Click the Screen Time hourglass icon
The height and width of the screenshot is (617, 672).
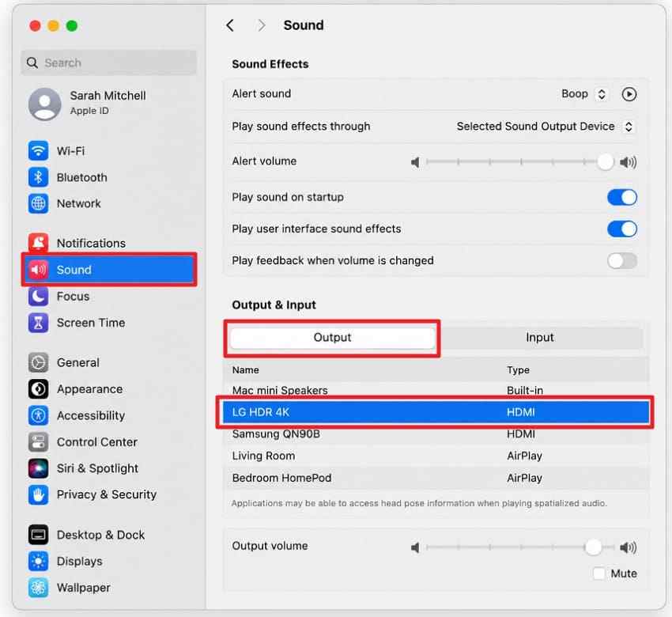point(38,323)
